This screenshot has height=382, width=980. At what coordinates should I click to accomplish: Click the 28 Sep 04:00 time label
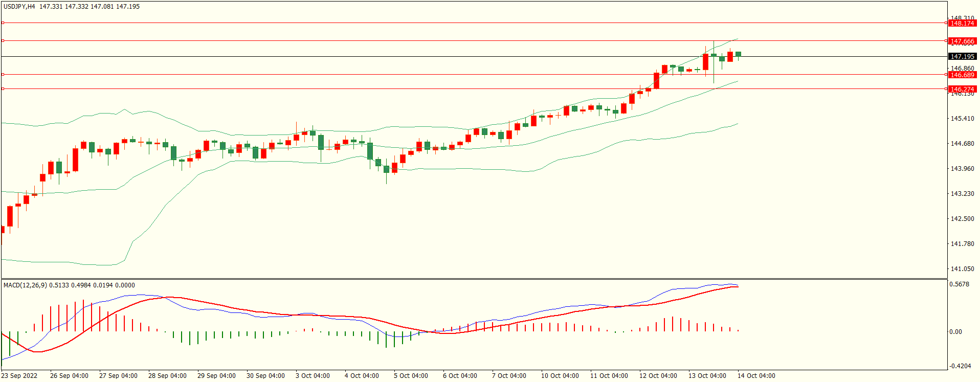[167, 375]
